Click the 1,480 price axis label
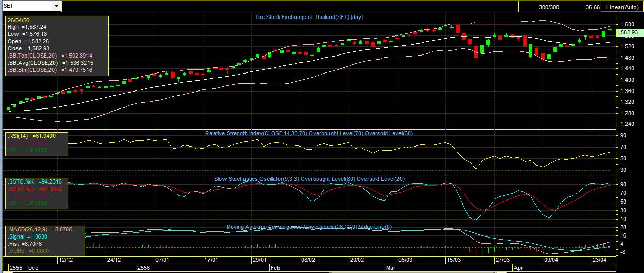 (628, 58)
